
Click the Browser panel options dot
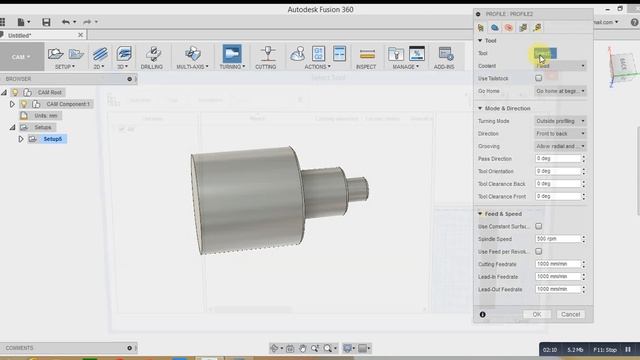click(129, 79)
